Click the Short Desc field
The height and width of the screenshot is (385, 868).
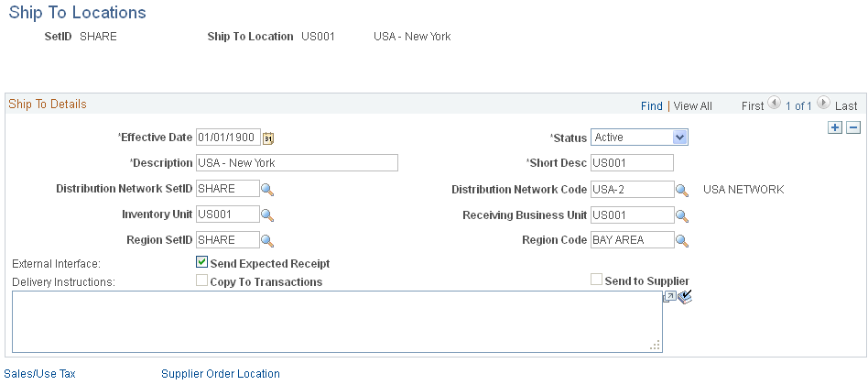point(632,163)
